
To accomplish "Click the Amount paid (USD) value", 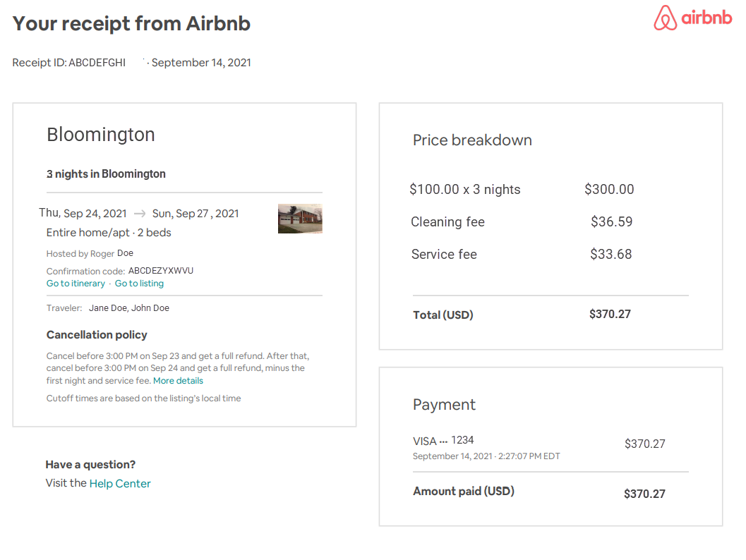I will click(x=644, y=494).
